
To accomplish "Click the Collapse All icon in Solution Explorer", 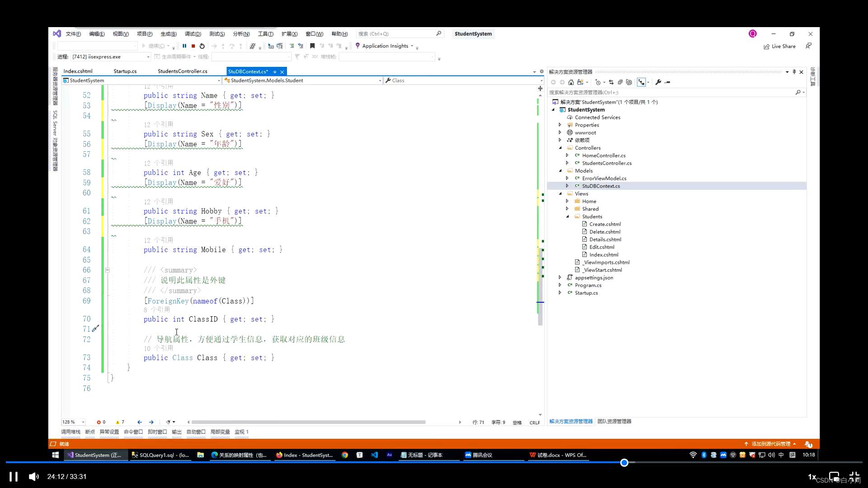I will [620, 82].
